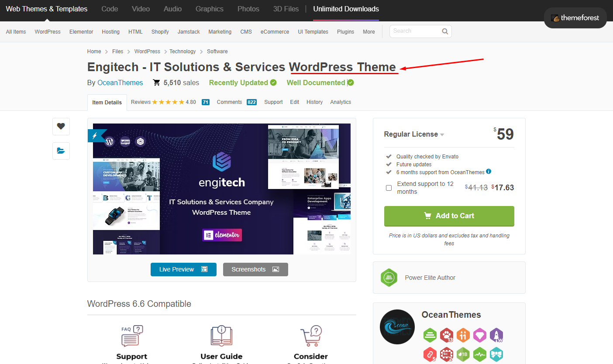The width and height of the screenshot is (613, 364).
Task: Open the UI Templates category link
Action: (x=313, y=32)
